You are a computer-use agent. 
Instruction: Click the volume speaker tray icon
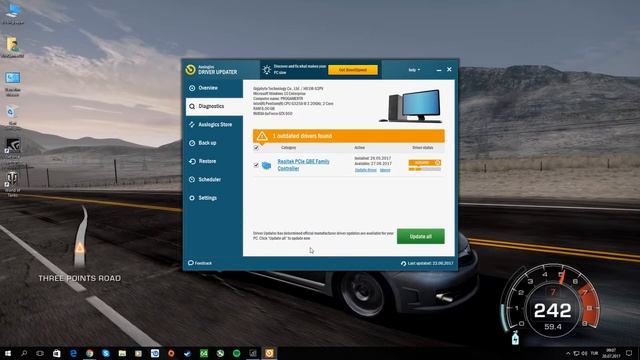click(584, 353)
